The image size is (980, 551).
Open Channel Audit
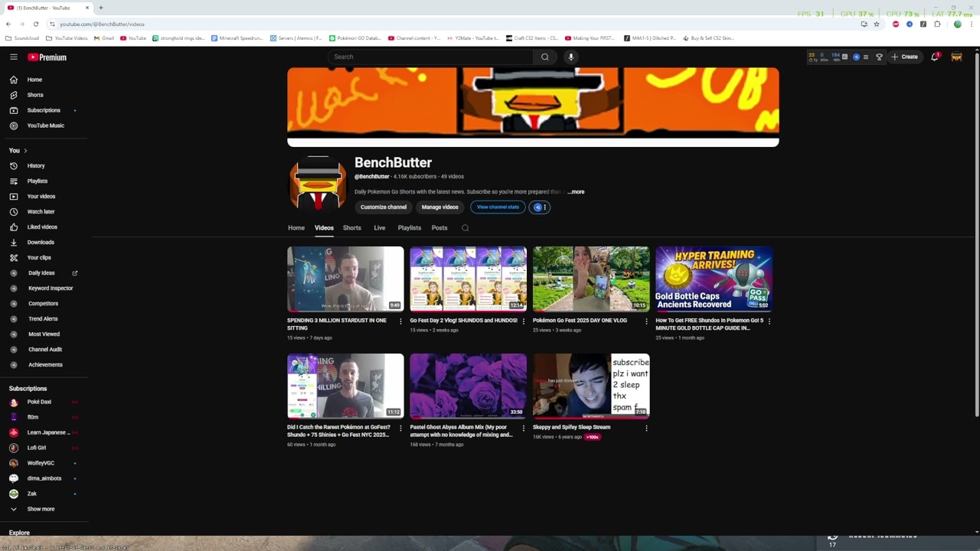[44, 349]
